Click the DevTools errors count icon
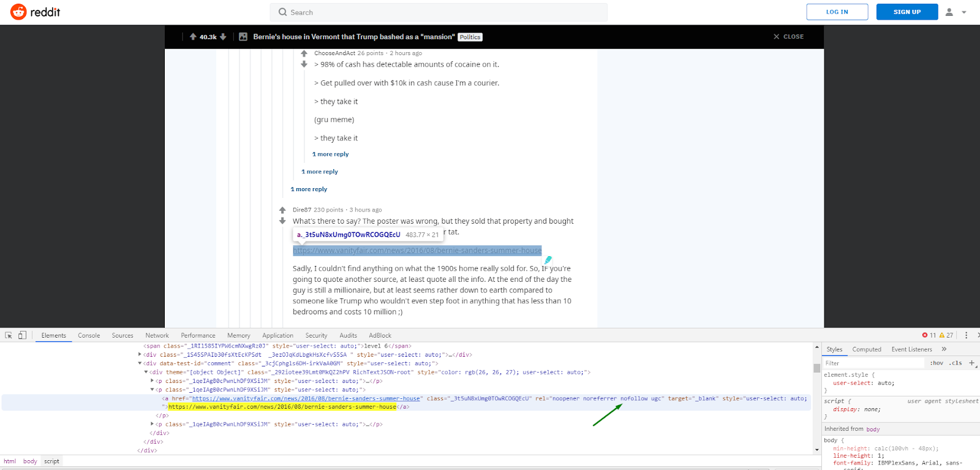 [x=925, y=335]
